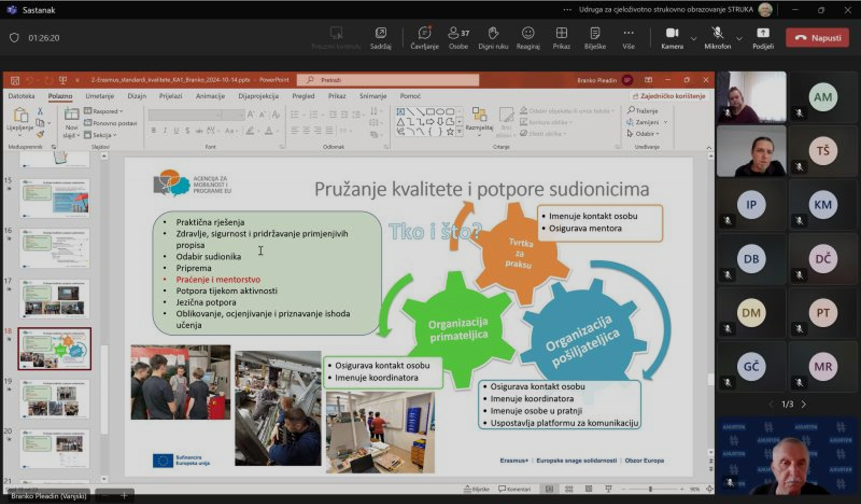Select slide 15 thumbnail
Screen dimensions: 861x504
click(x=54, y=198)
